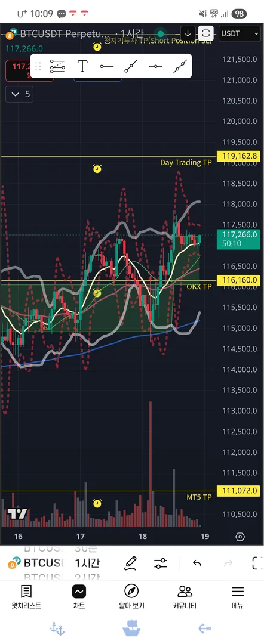Viewport: 264px width, 644px height.
Task: Open the 메뉴 tab
Action: pos(237,597)
